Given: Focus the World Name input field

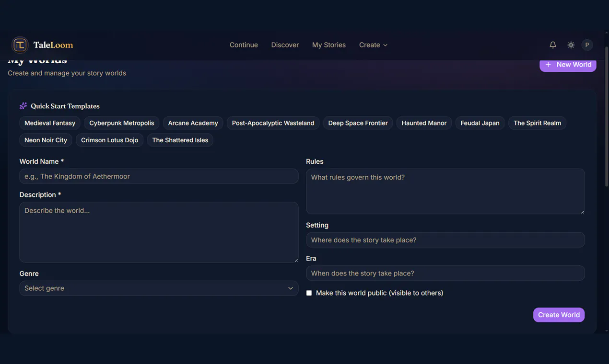Looking at the screenshot, I should pyautogui.click(x=159, y=176).
